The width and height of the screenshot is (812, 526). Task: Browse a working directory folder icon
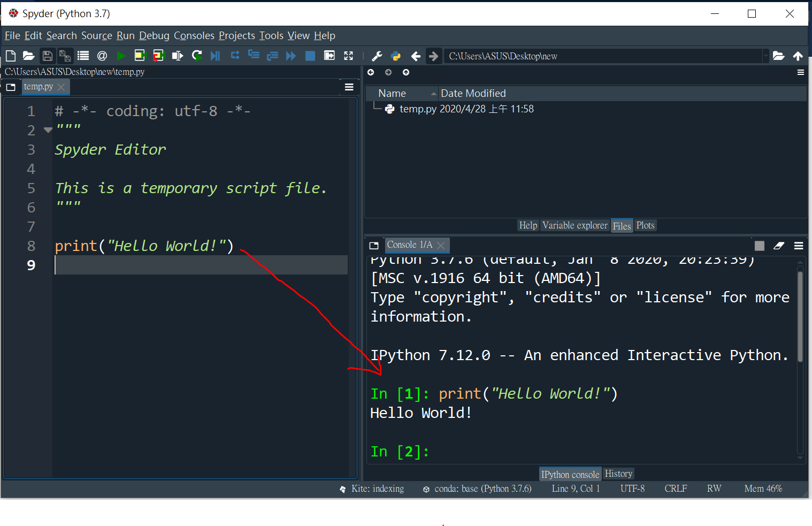point(779,56)
